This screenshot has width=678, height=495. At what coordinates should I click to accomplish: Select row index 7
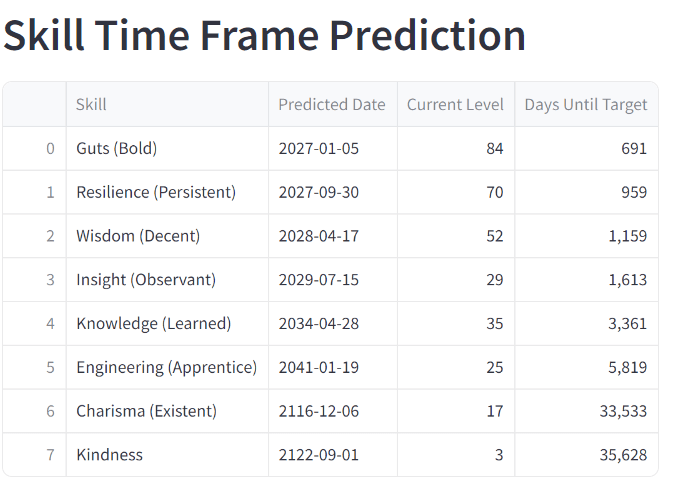click(x=35, y=455)
